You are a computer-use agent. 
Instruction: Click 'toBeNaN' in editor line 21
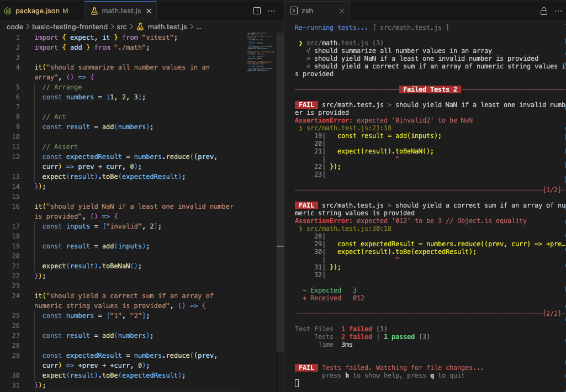[116, 266]
